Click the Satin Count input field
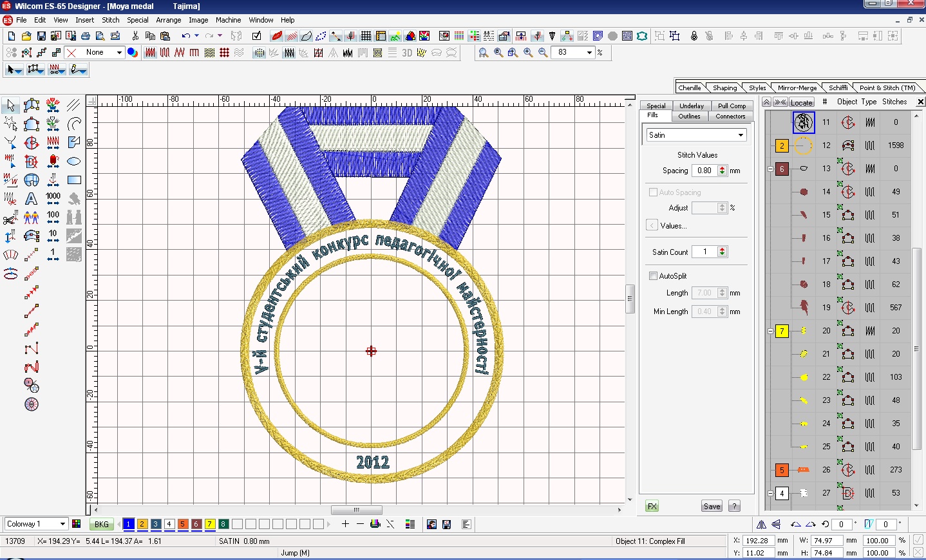This screenshot has height=560, width=926. tap(704, 252)
